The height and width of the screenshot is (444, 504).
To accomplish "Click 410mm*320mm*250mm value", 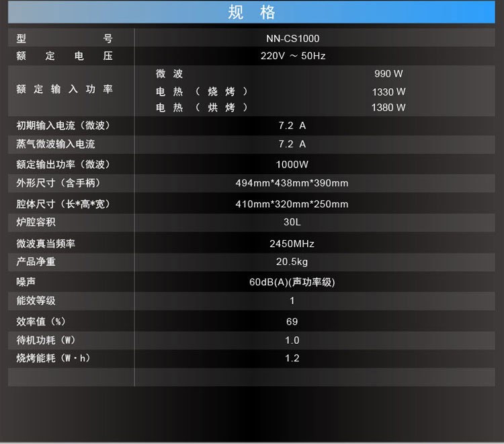I will pyautogui.click(x=292, y=204).
